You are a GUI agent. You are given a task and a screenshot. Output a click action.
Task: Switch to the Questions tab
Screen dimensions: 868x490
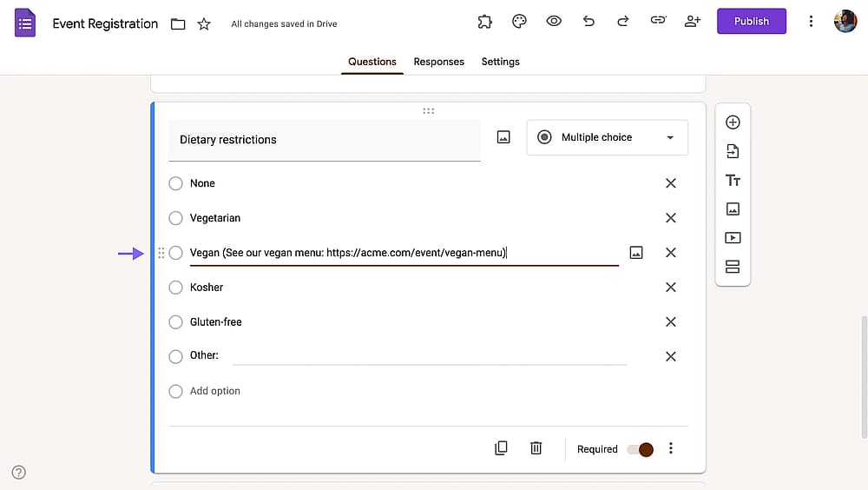click(x=372, y=62)
